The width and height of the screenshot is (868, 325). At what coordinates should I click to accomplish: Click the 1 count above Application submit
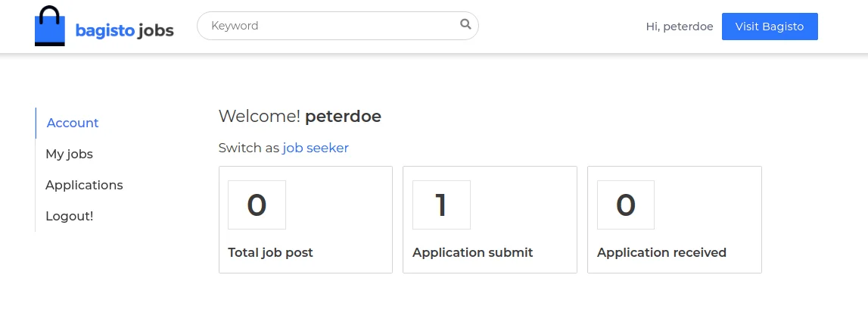441,205
